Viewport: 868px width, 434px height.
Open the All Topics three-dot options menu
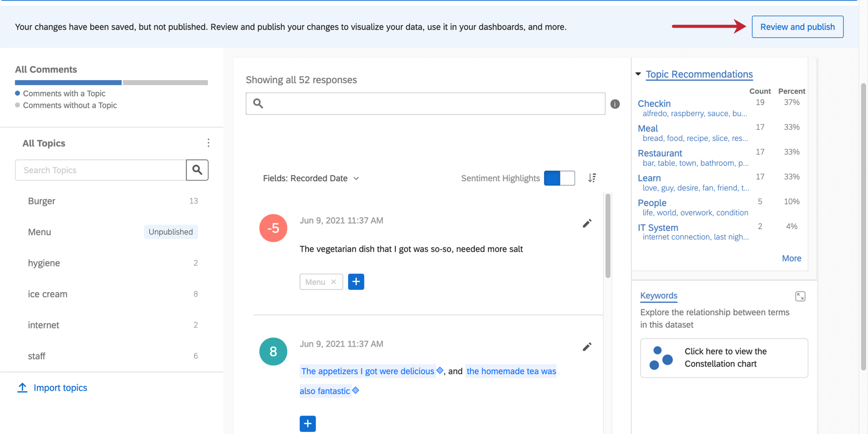[208, 143]
